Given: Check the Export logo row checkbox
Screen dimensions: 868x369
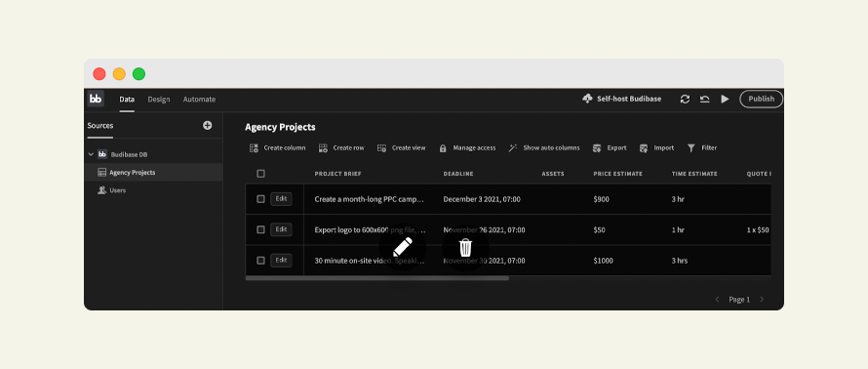Looking at the screenshot, I should click(x=260, y=229).
